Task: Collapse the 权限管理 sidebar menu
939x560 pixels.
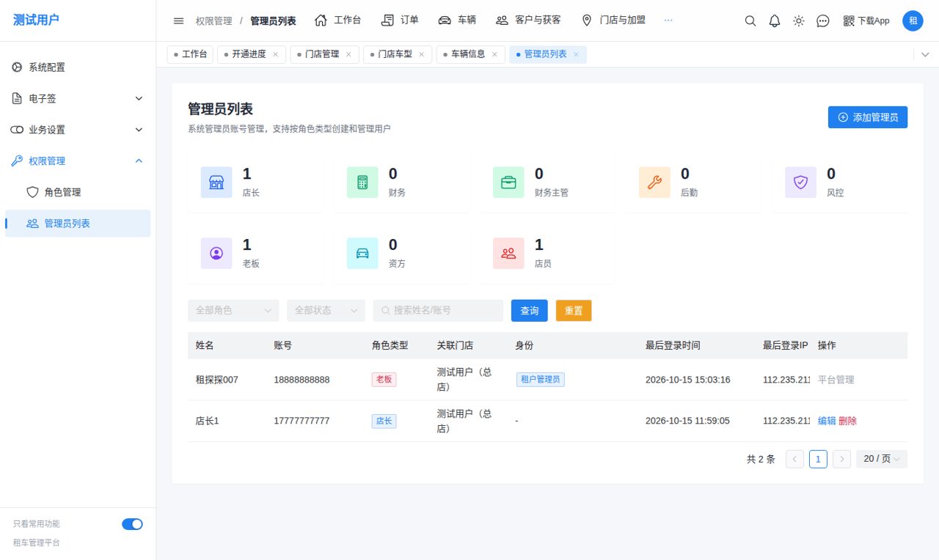Action: tap(78, 161)
